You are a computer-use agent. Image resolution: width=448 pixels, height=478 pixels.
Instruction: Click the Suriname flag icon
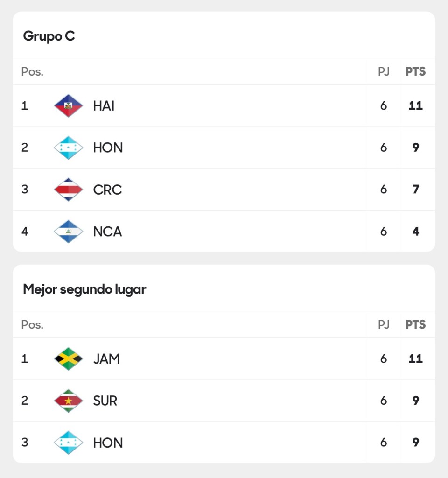point(69,401)
